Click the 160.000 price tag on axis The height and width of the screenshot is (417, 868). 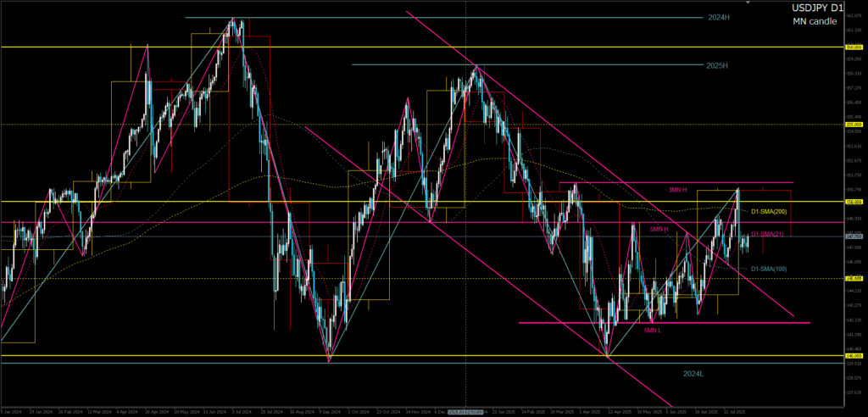click(854, 47)
